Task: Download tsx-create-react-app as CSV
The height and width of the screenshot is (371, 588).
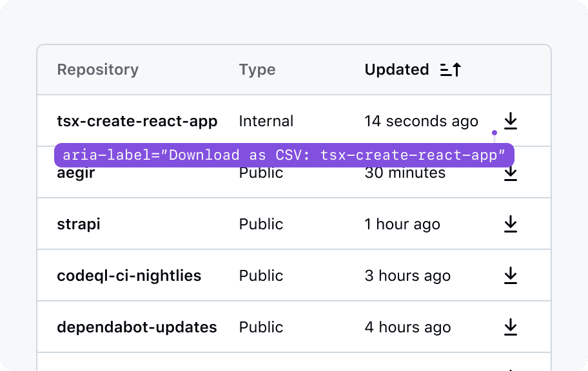Action: (511, 120)
